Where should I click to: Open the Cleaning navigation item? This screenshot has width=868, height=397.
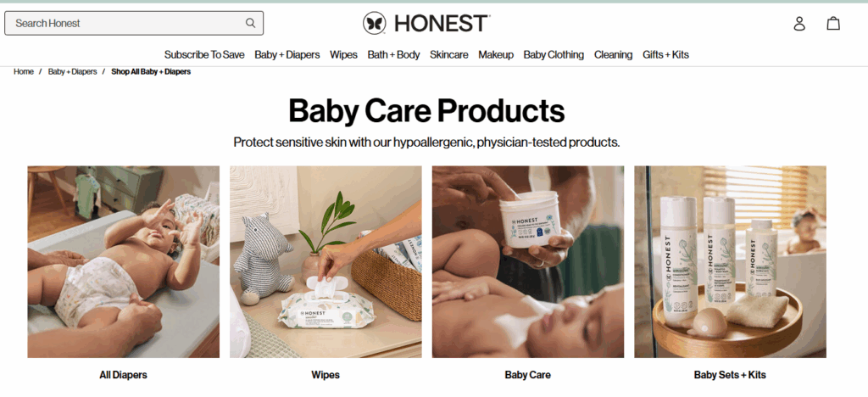[614, 55]
